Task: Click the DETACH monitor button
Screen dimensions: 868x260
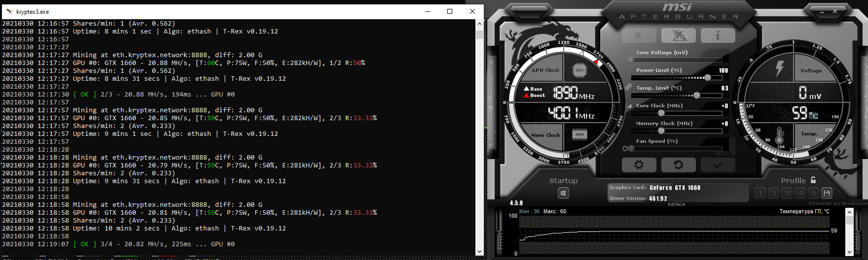Action: [676, 204]
